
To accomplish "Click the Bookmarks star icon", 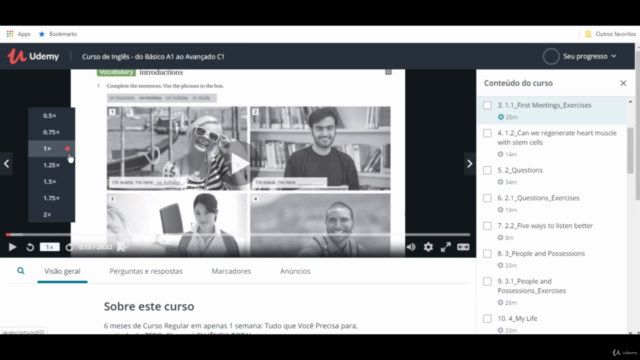I will 42,34.
